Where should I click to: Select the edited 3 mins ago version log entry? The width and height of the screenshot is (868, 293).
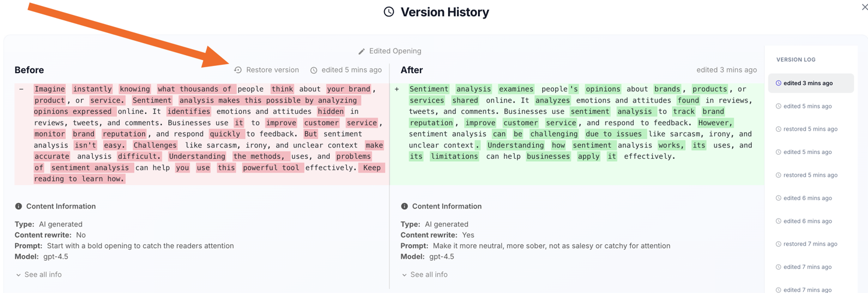810,83
